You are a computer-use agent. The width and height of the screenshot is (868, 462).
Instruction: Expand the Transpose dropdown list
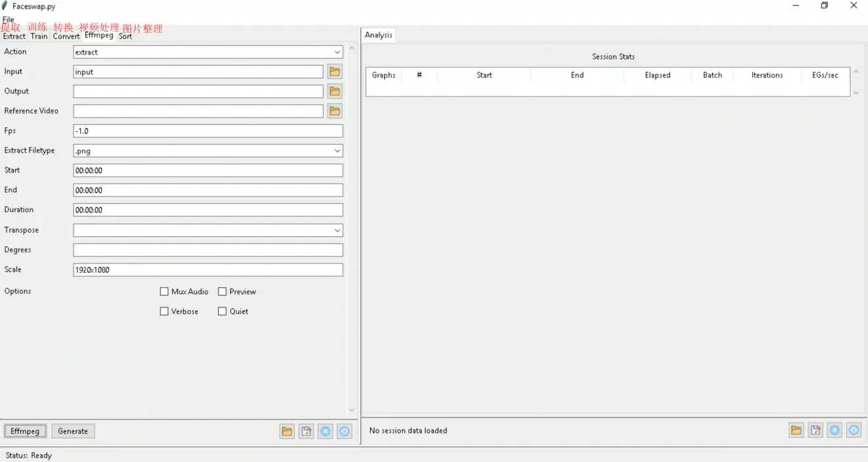[337, 231]
